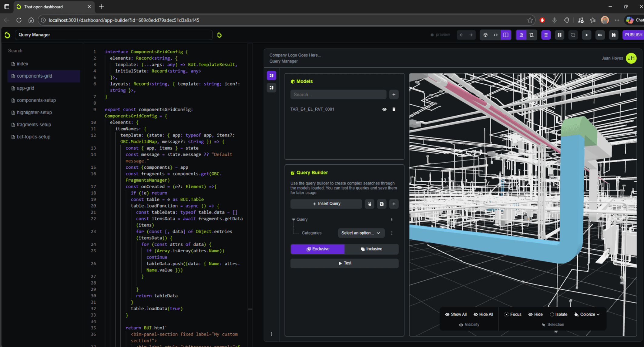
Task: Switch to code-only view icon
Action: pyautogui.click(x=495, y=35)
